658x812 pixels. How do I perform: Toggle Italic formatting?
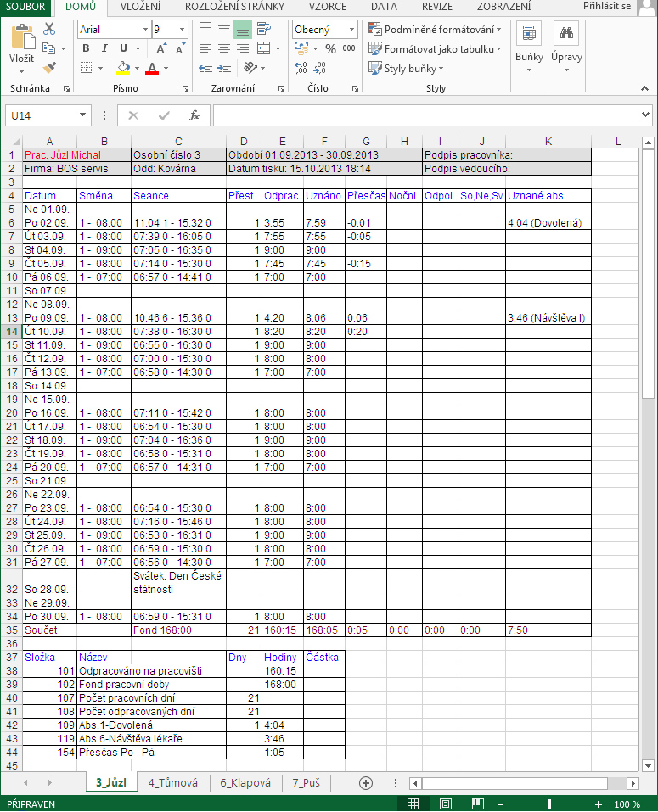104,48
